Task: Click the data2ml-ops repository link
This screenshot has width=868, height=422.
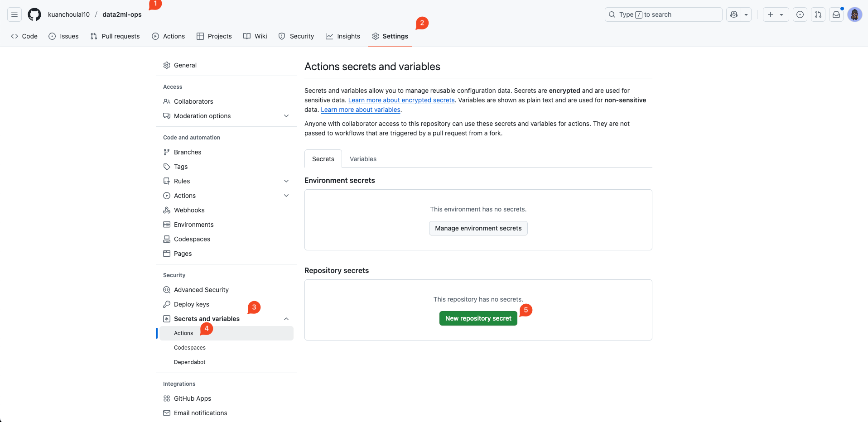Action: pos(122,14)
